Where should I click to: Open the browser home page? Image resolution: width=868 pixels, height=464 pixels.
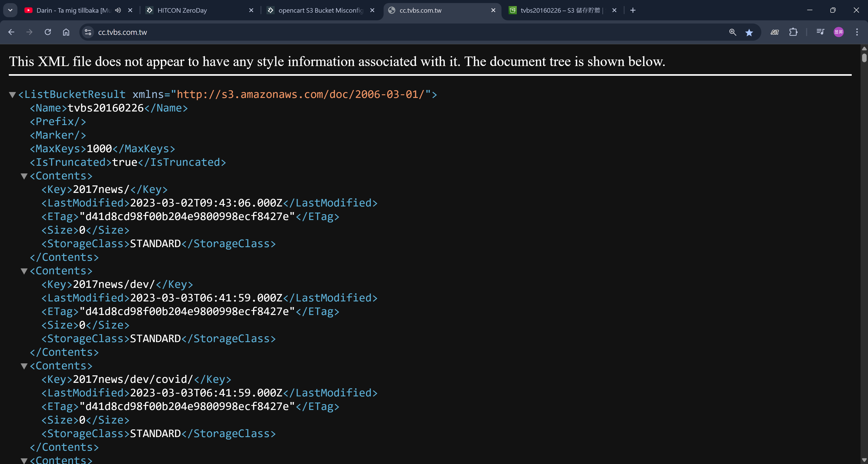(66, 32)
